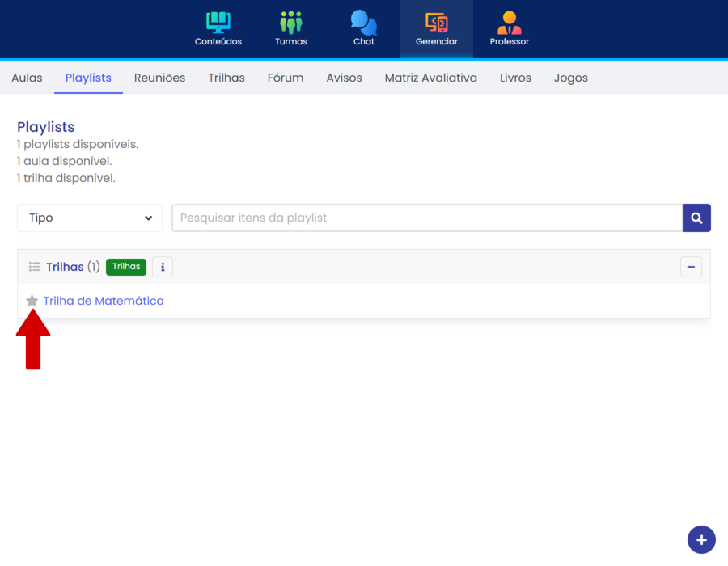This screenshot has height=566, width=728.
Task: Click the '1 aula disponível.' text
Action: point(65,161)
